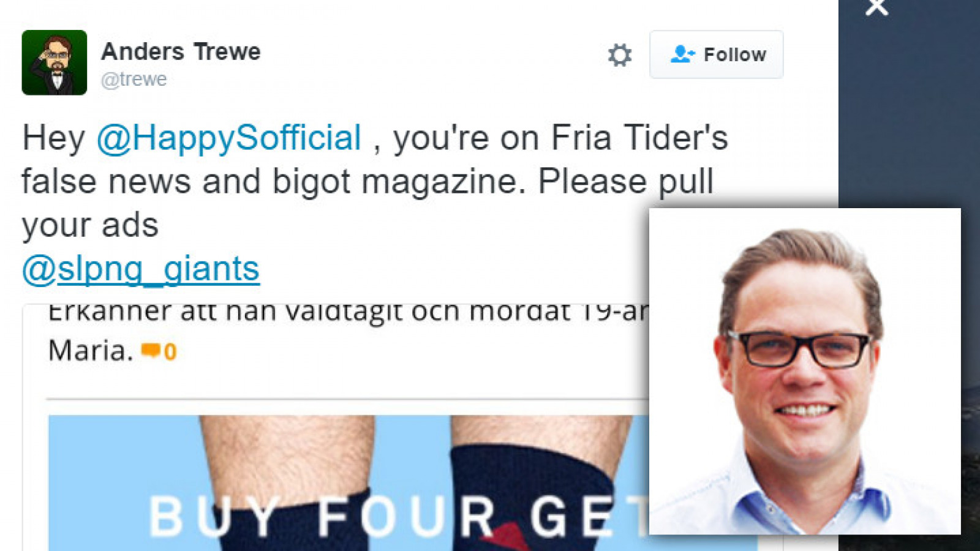This screenshot has width=980, height=551.
Task: Click the embedded article screenshot card
Action: (336, 427)
